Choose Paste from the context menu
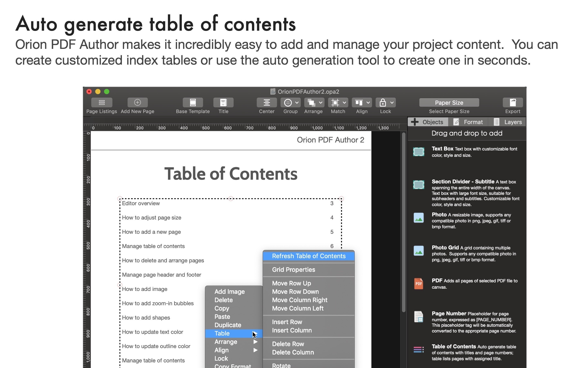 234,317
